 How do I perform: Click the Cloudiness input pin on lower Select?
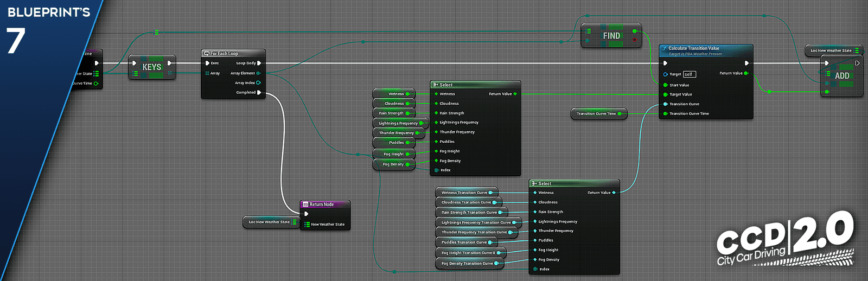(535, 202)
